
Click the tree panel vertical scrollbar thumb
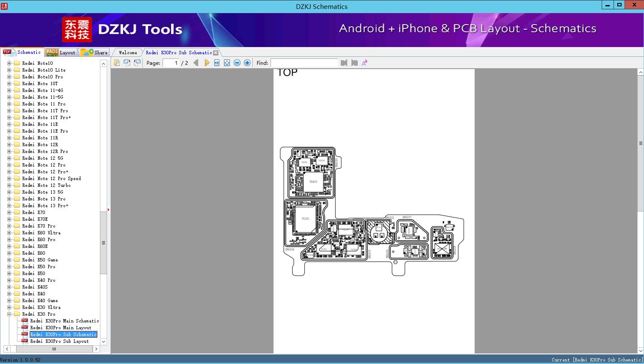103,243
